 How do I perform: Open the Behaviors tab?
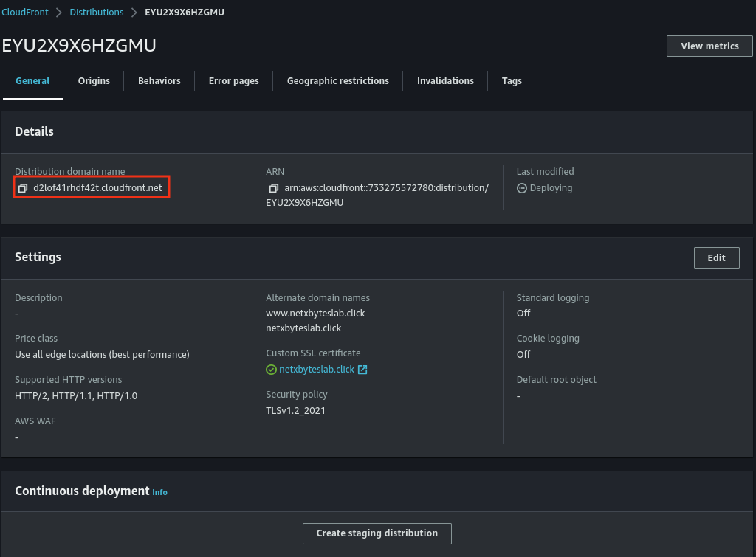[x=159, y=81]
